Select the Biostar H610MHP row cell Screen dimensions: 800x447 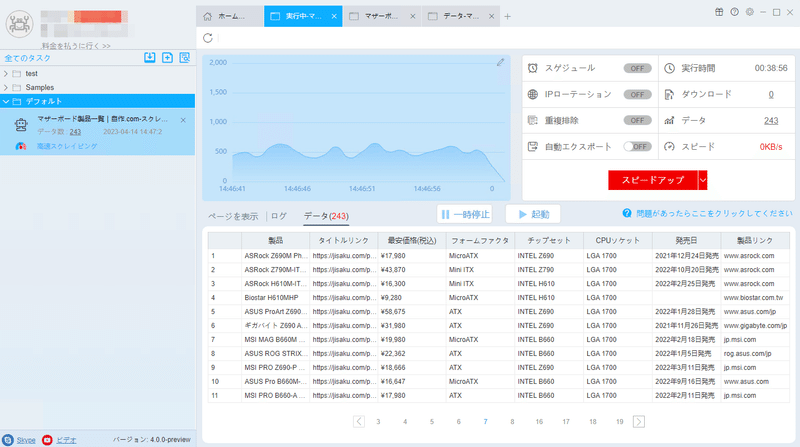[276, 297]
